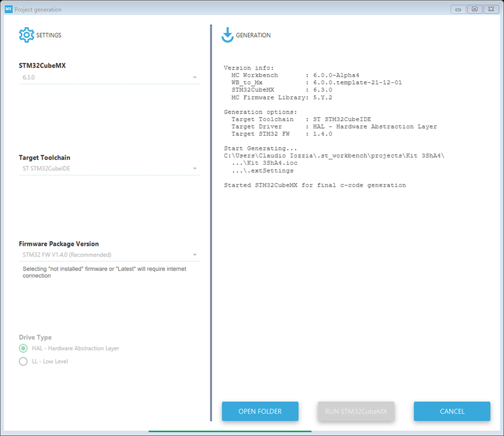
Task: Click the 'Generation options:' log line
Action: click(x=261, y=112)
